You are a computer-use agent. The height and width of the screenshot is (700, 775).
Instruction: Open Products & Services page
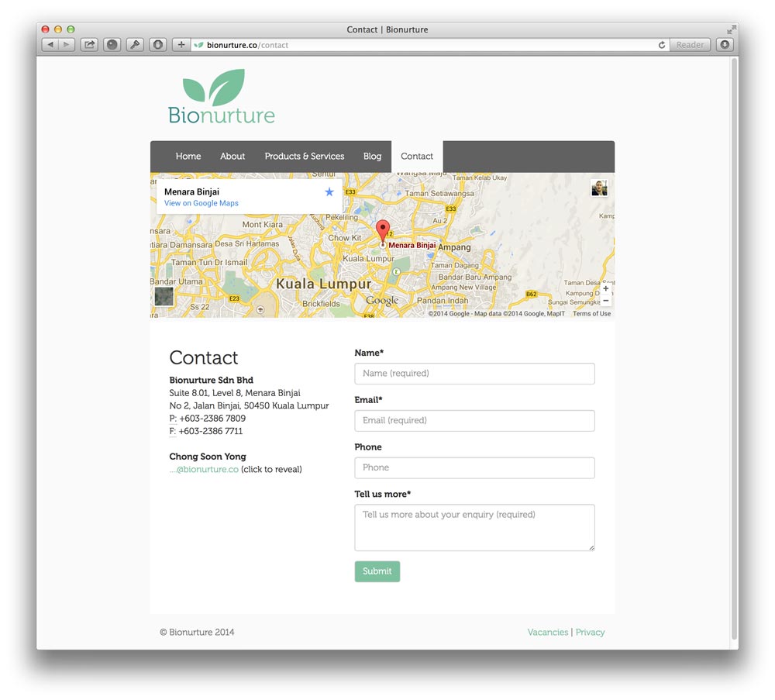tap(305, 157)
